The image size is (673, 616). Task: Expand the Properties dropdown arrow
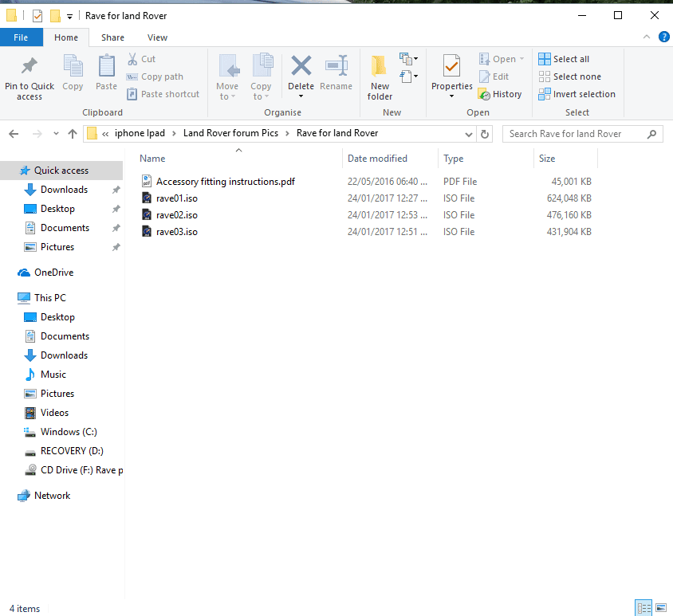(x=451, y=96)
